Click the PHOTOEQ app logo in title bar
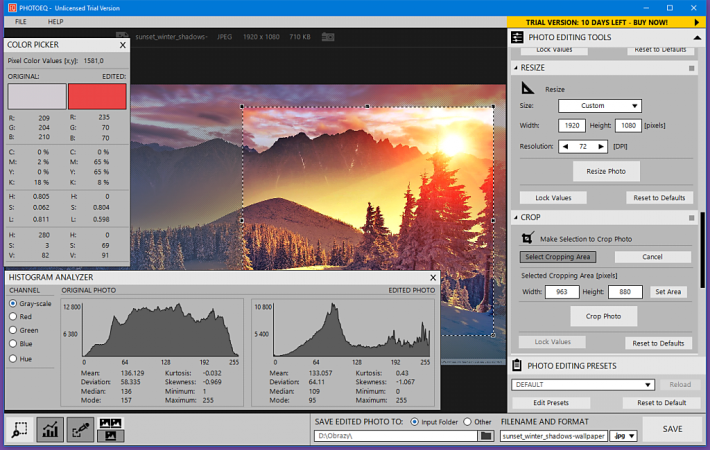 coord(12,8)
